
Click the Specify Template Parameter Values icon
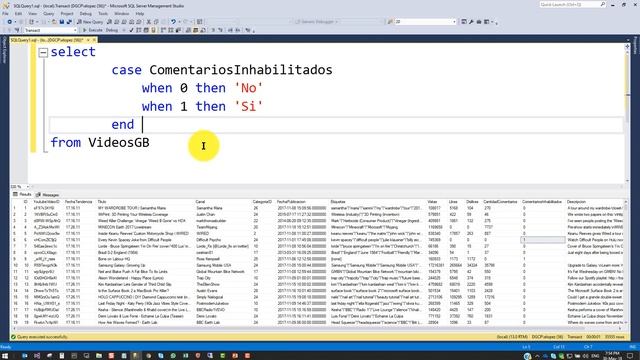(247, 30)
